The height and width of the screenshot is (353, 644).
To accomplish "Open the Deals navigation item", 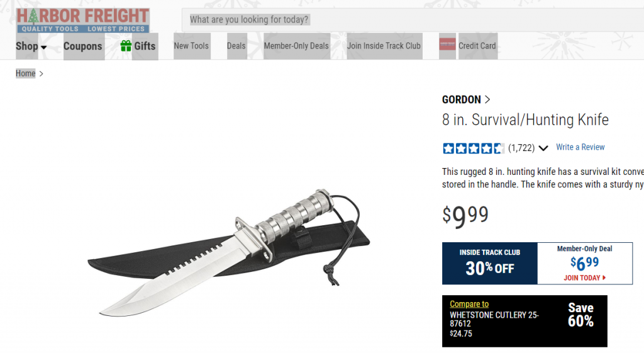I will pos(236,46).
